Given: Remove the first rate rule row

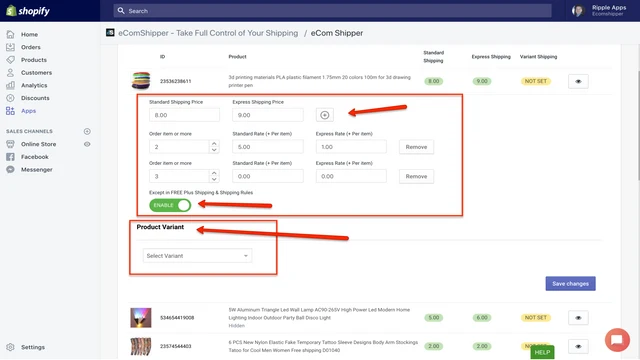Looking at the screenshot, I should click(x=416, y=147).
